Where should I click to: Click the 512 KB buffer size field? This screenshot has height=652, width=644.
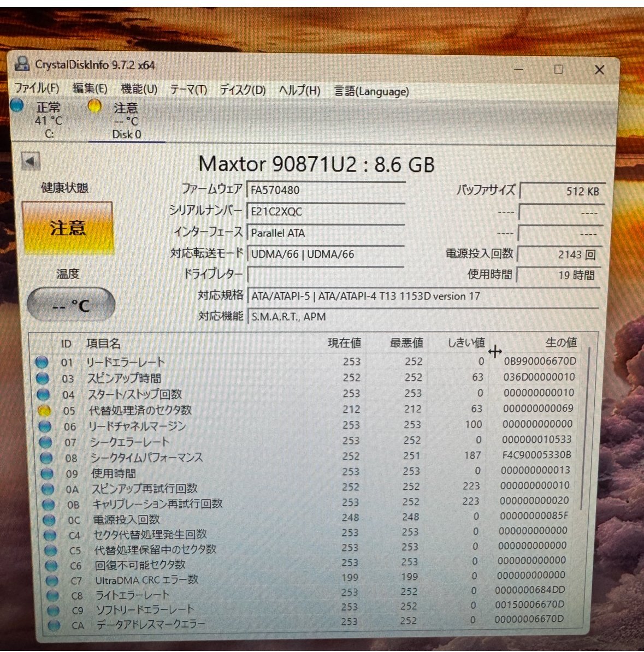point(562,191)
